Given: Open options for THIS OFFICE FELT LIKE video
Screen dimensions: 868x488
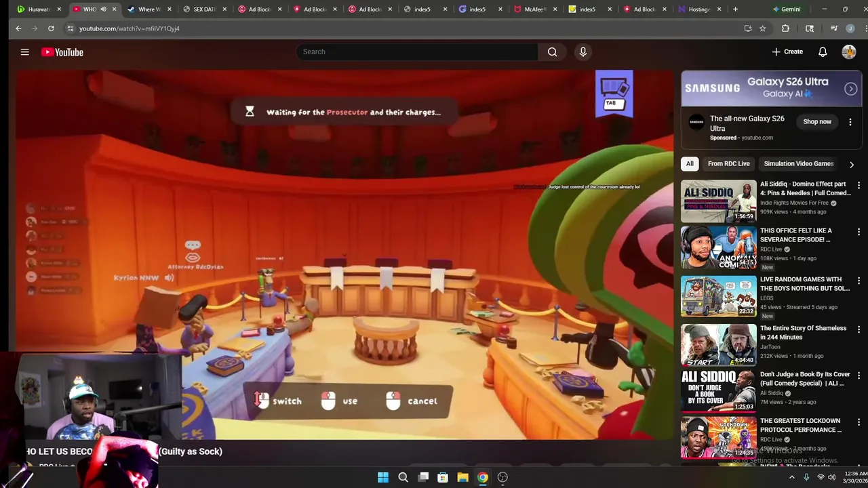Looking at the screenshot, I should point(859,232).
